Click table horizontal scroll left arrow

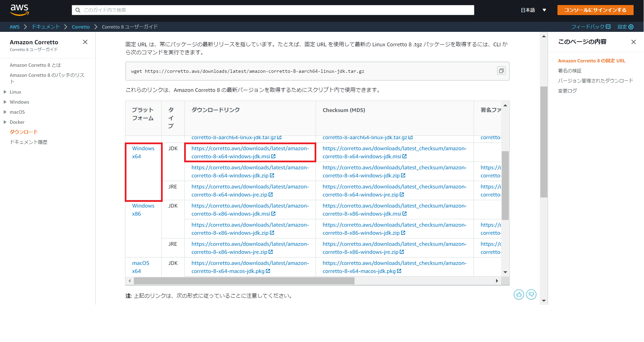pyautogui.click(x=129, y=281)
